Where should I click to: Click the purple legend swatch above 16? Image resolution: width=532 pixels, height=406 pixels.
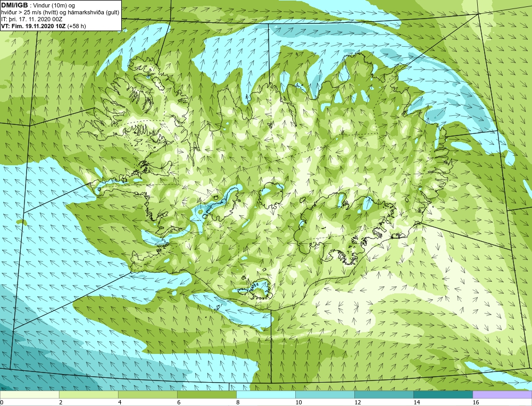pyautogui.click(x=502, y=394)
